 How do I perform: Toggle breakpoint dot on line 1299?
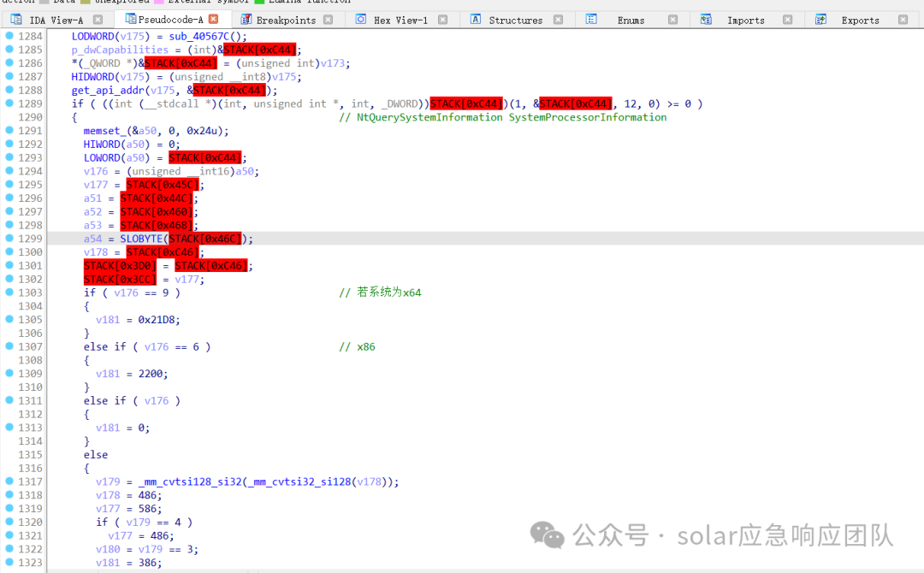coord(9,238)
